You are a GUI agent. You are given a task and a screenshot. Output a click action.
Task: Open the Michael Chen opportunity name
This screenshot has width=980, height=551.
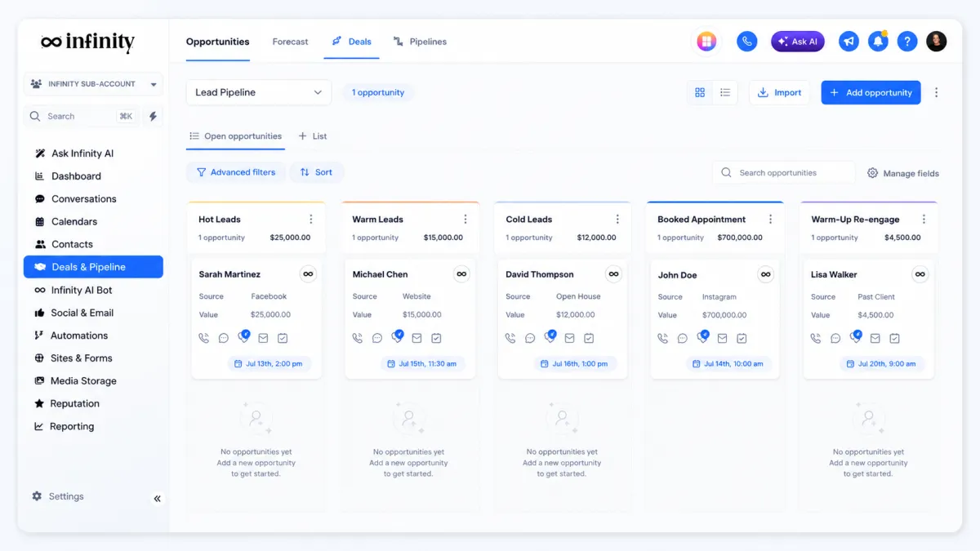(x=380, y=275)
